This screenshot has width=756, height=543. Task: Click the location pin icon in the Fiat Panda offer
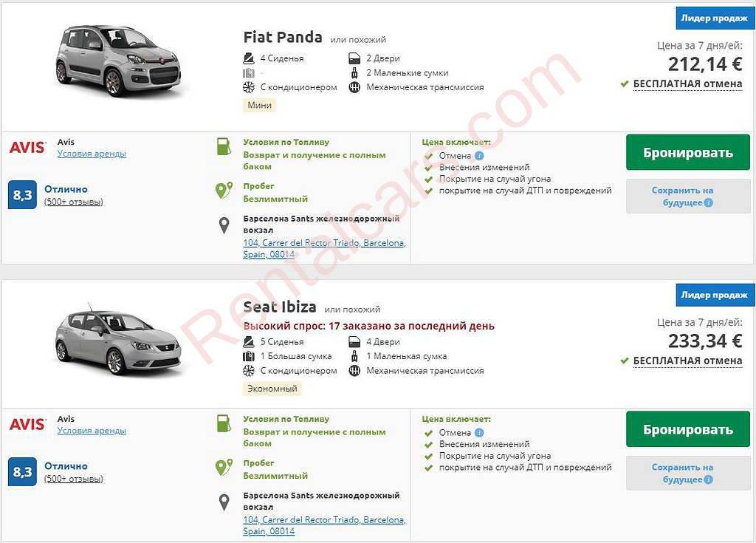[224, 225]
